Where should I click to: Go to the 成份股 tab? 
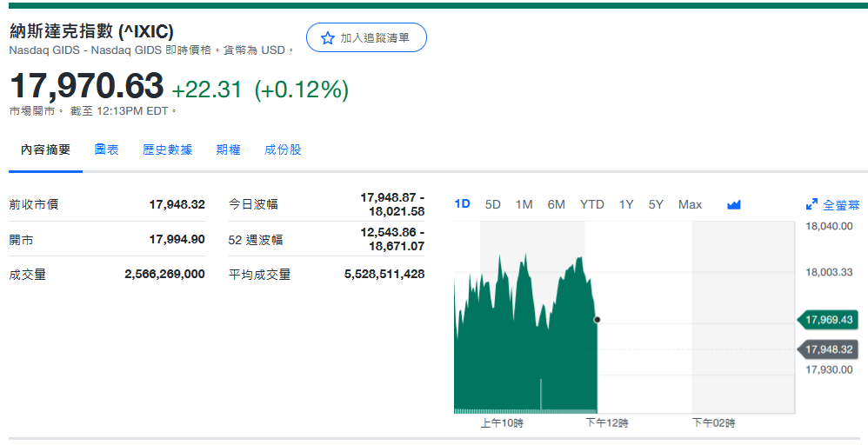pos(283,149)
